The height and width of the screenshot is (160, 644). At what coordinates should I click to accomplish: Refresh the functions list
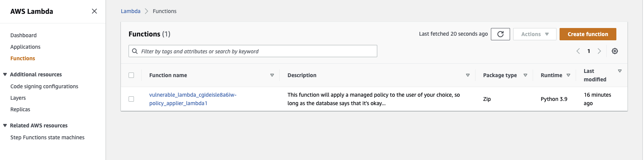pos(500,34)
